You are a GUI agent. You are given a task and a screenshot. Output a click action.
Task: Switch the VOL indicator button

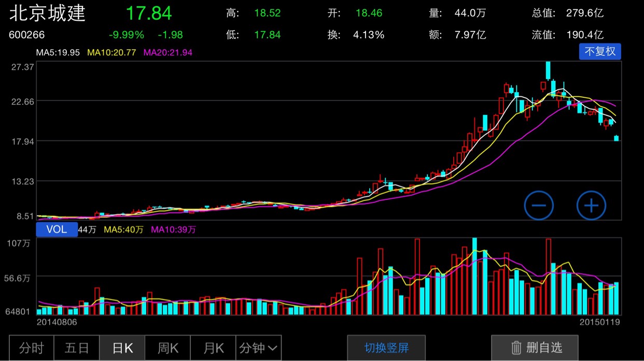pyautogui.click(x=57, y=229)
